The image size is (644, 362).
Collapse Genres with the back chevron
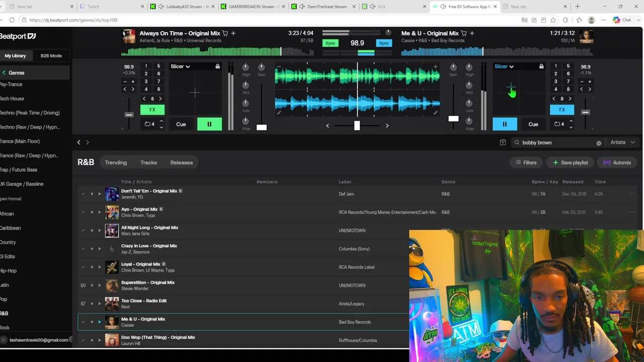4,73
